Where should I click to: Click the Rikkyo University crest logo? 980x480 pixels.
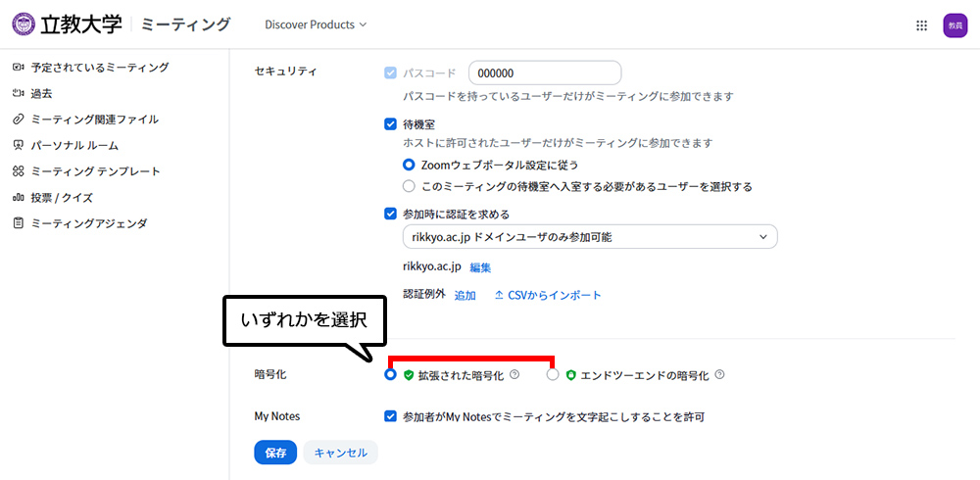click(x=24, y=24)
